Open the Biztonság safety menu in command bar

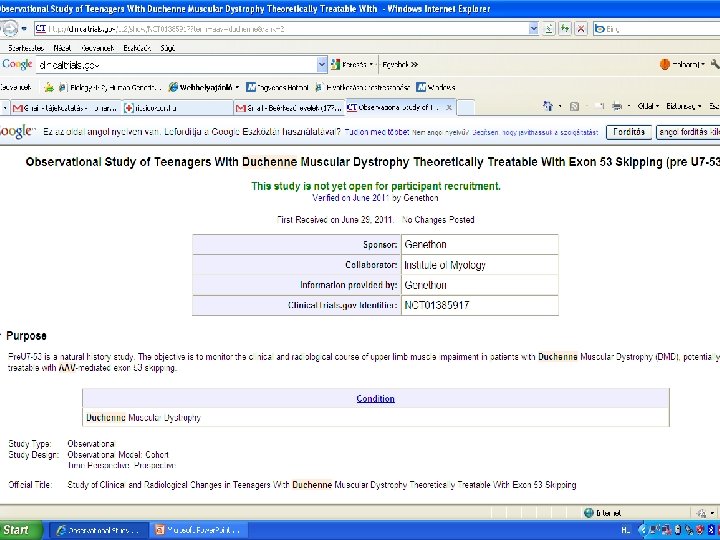click(x=684, y=107)
